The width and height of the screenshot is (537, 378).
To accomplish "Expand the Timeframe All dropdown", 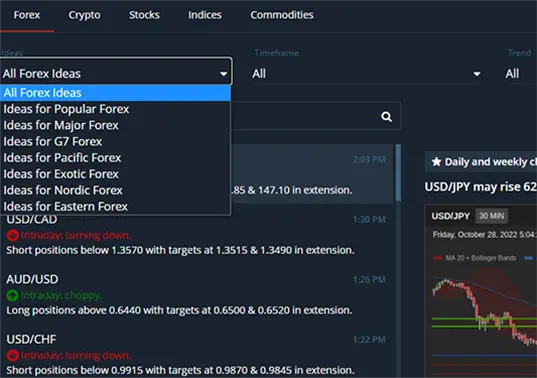I will 366,73.
